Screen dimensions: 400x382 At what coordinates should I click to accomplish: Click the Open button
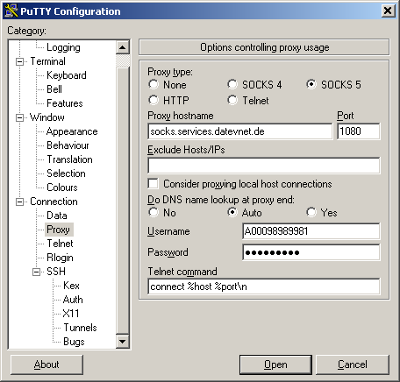(275, 365)
